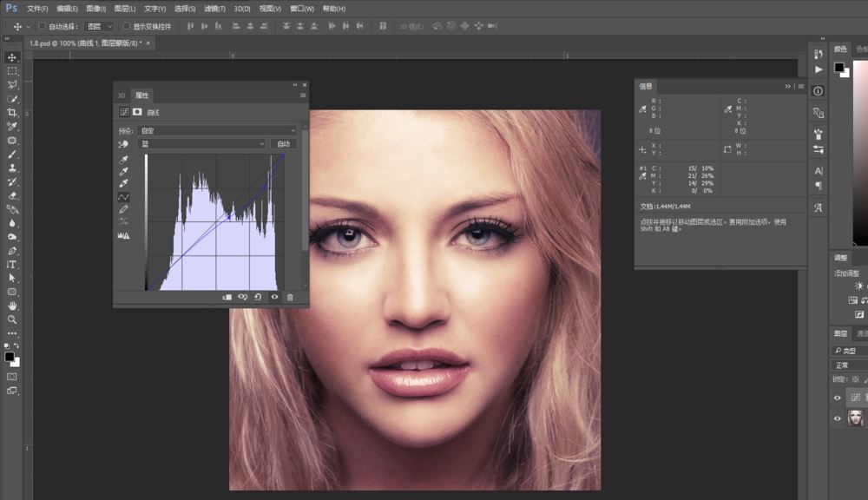
Task: Select the Path Selection arrow tool
Action: (x=12, y=278)
